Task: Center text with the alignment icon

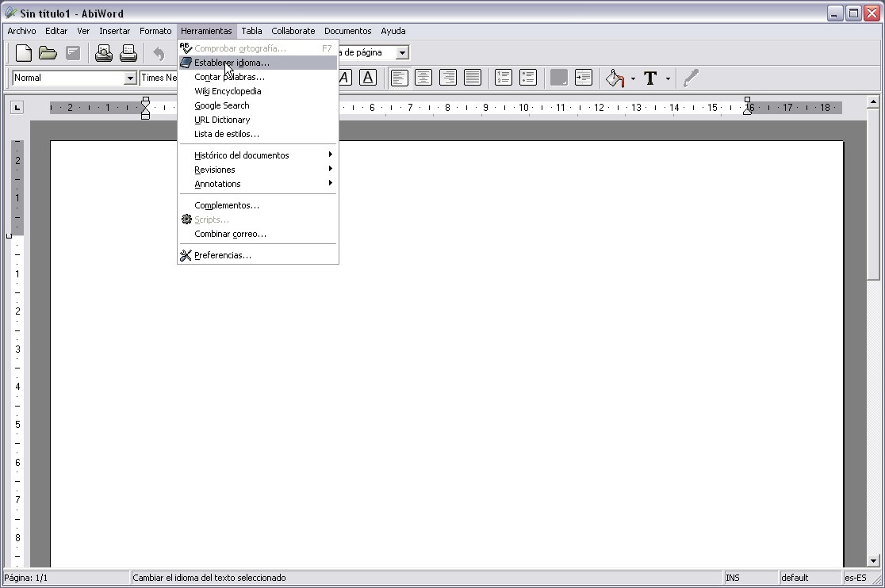Action: [x=423, y=78]
